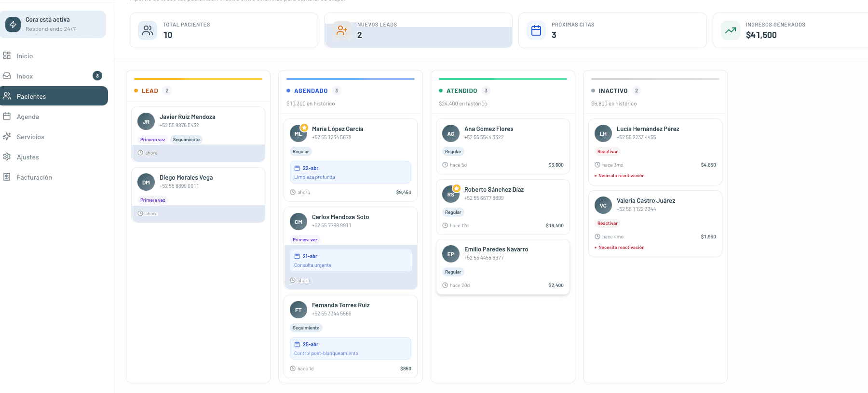Click the Reactivar tag on Lucía Hernández
This screenshot has height=393, width=868.
tap(608, 152)
